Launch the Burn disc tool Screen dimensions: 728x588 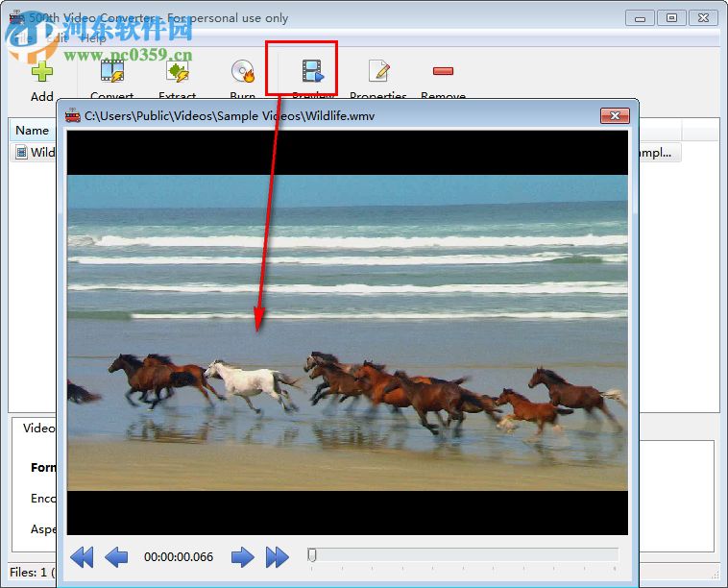click(243, 71)
